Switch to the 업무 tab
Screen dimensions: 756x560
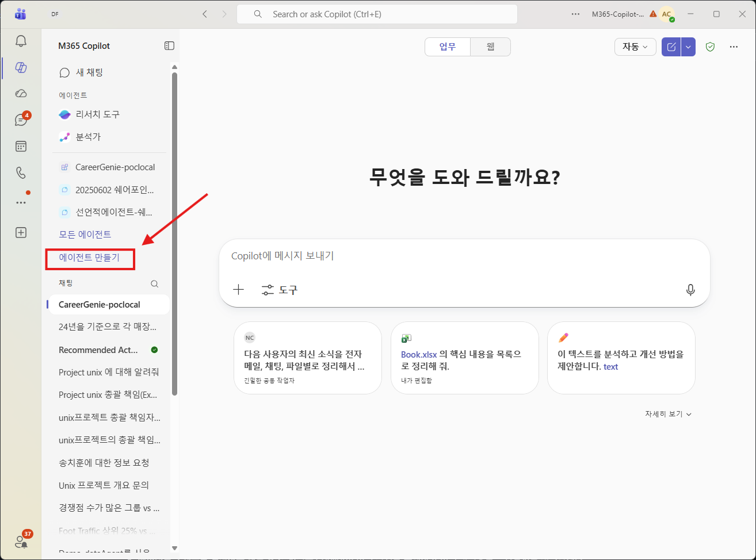point(448,47)
